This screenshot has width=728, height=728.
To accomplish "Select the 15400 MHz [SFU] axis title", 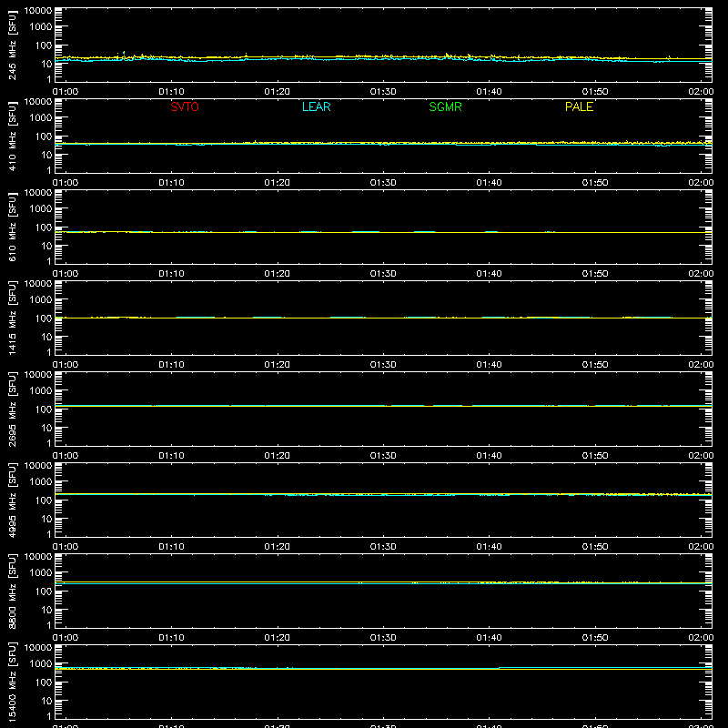I will (13, 682).
